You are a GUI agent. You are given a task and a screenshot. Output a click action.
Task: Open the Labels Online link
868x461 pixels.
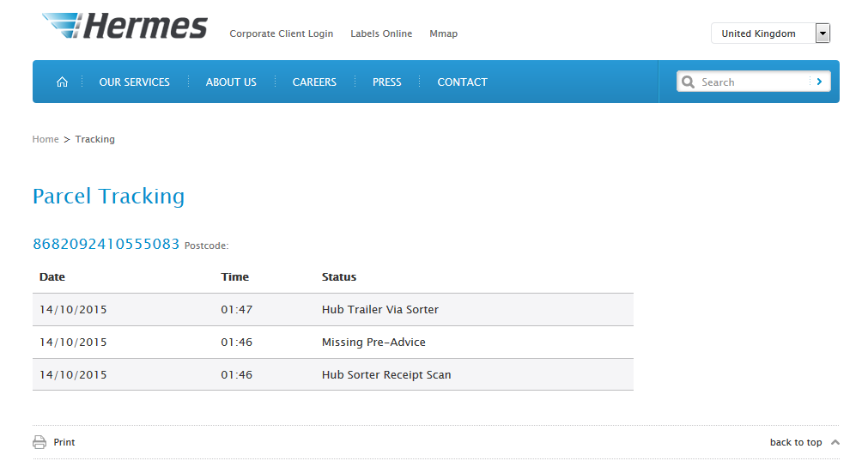(381, 33)
